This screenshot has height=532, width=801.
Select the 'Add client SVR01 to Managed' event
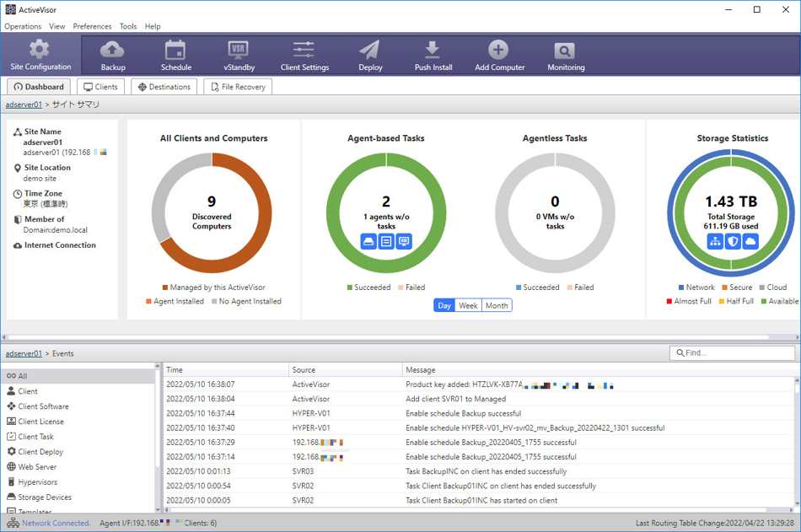point(478,399)
